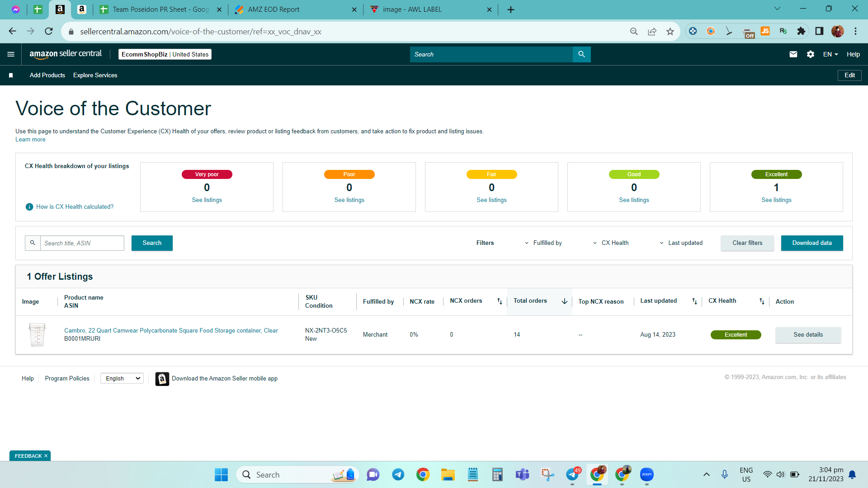This screenshot has height=488, width=868.
Task: Click the info icon next to CX Health calculated
Action: (29, 207)
